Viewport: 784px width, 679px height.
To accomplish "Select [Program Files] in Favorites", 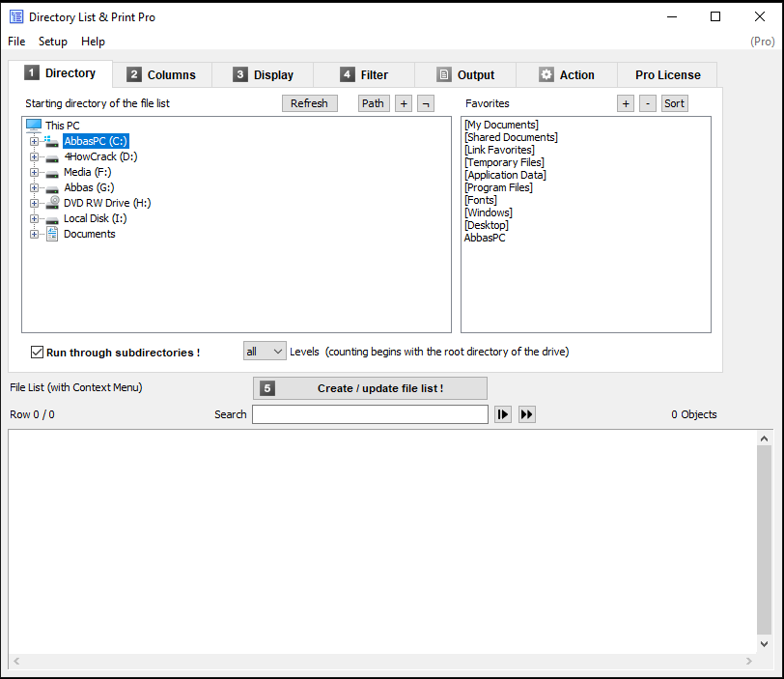I will (x=498, y=187).
